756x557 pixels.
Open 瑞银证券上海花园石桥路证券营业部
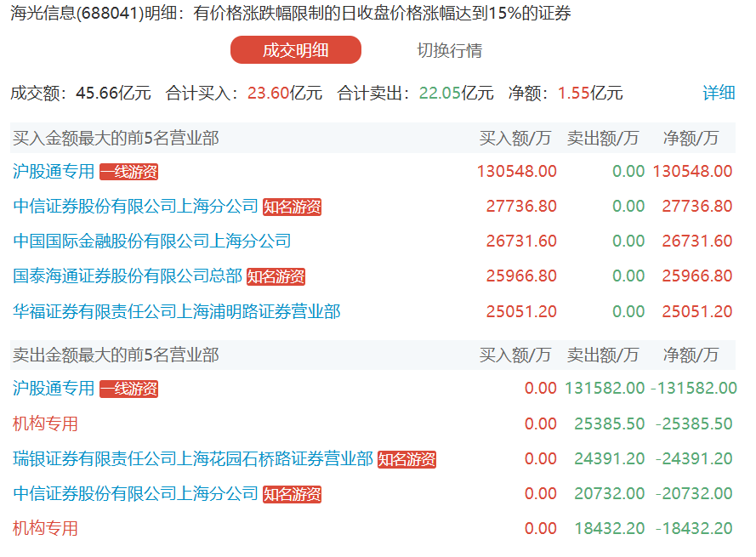coord(192,458)
